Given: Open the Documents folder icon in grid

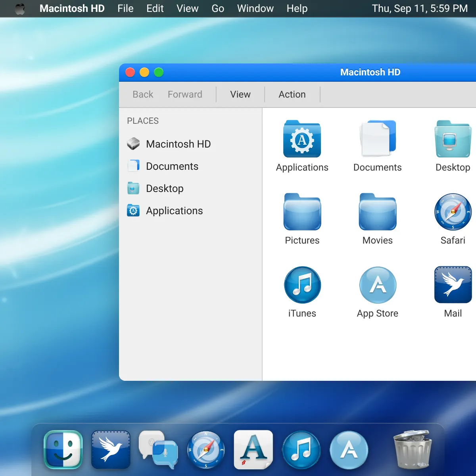Looking at the screenshot, I should point(377,139).
